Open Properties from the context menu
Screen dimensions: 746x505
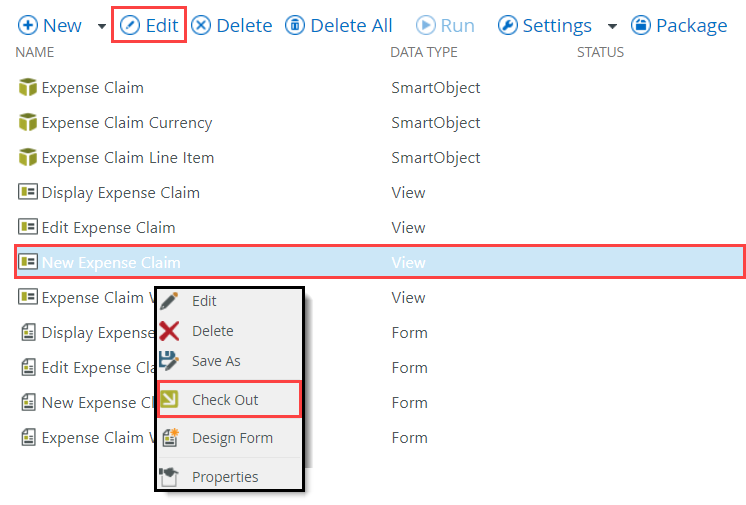click(225, 477)
